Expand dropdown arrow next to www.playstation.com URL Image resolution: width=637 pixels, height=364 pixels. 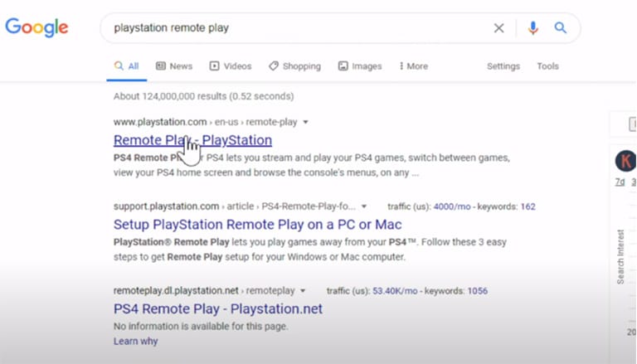click(x=305, y=122)
